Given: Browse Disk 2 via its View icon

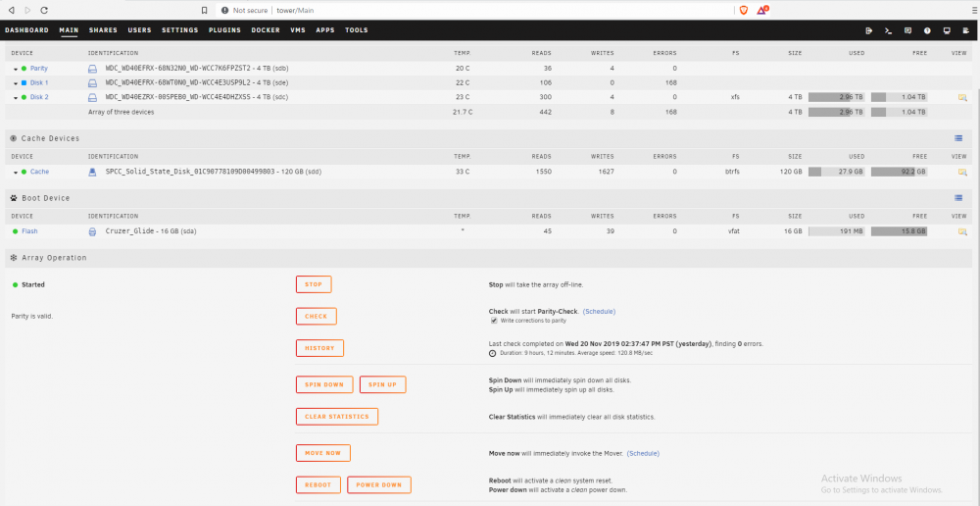Looking at the screenshot, I should (x=962, y=98).
